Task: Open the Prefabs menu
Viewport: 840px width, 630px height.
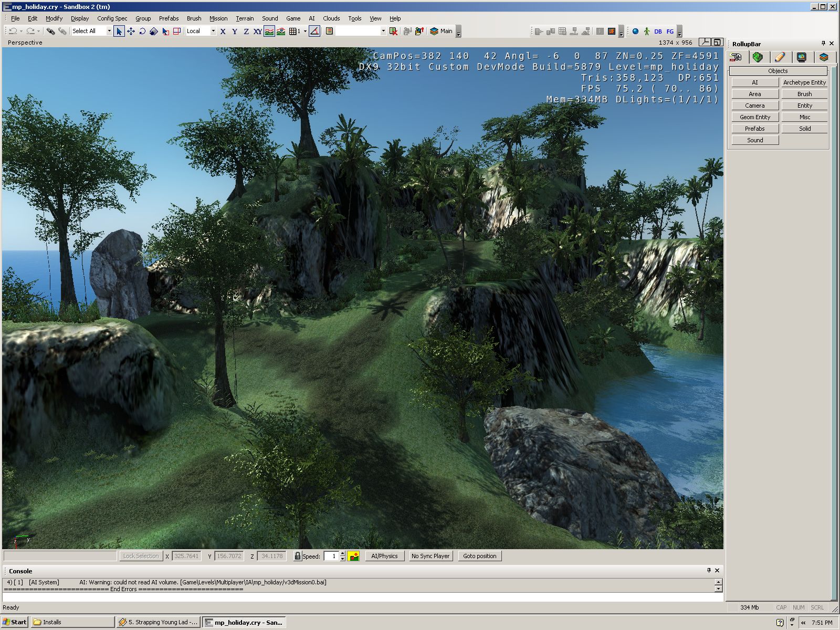Action: tap(169, 18)
